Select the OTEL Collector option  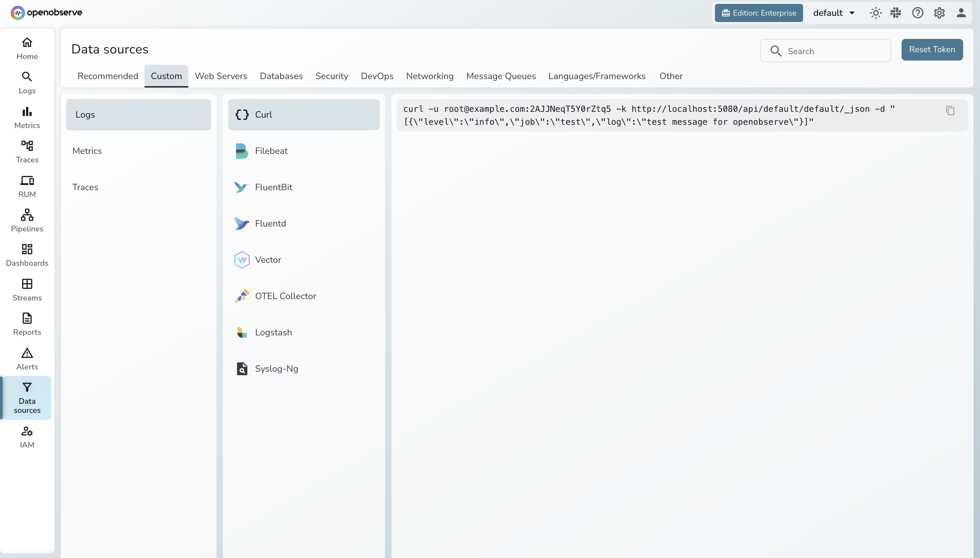point(286,296)
